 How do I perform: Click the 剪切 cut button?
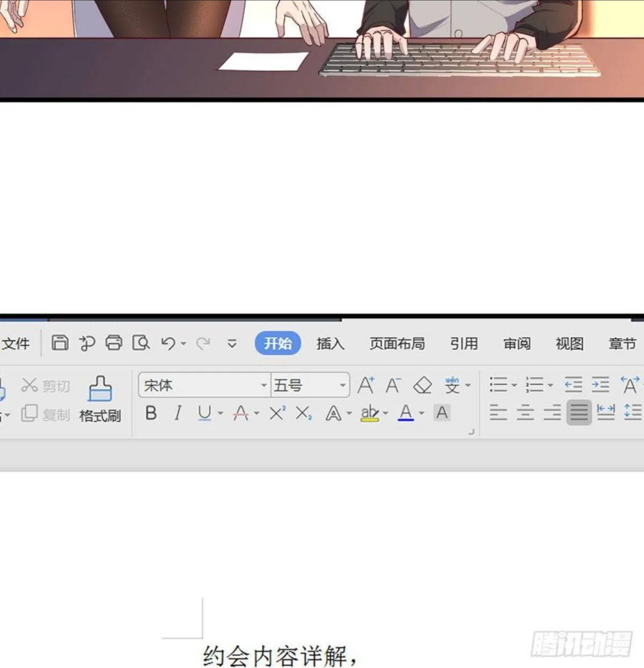pyautogui.click(x=45, y=386)
